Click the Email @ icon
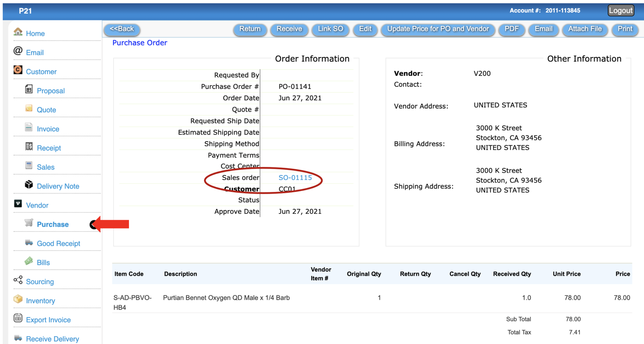Viewport: 644px width, 344px height. [18, 51]
